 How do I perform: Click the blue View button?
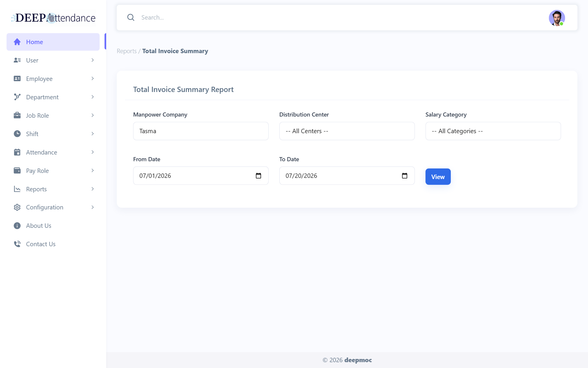[x=438, y=177]
